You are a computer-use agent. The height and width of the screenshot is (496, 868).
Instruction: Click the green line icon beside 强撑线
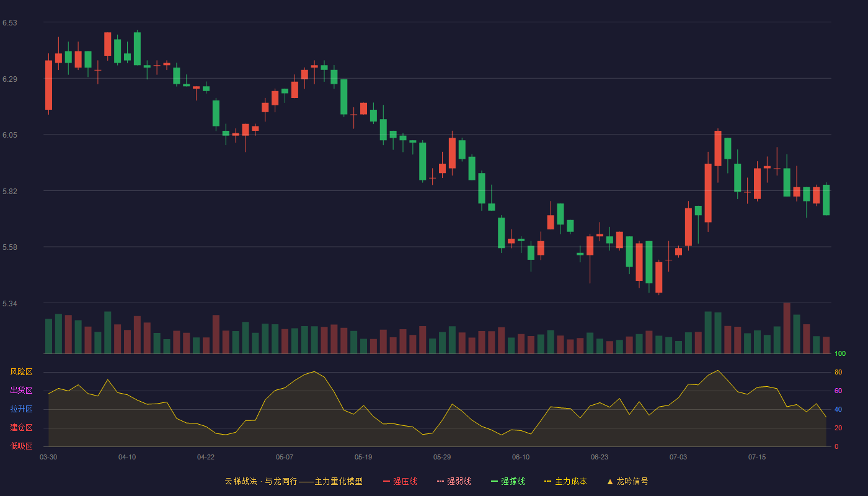[494, 481]
